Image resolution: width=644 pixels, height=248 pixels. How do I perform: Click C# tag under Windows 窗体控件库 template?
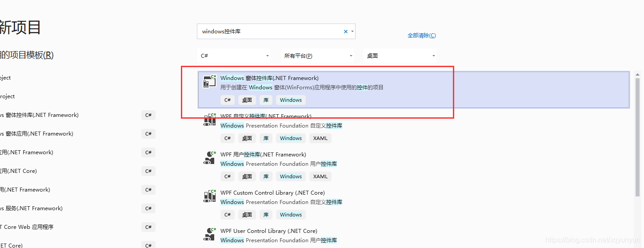coord(228,100)
